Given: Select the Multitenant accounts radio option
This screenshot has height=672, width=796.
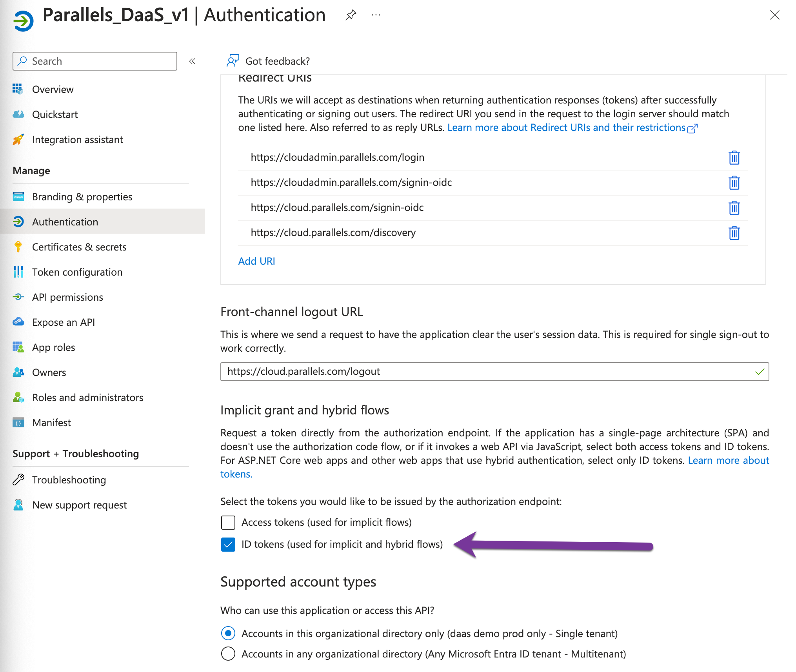Looking at the screenshot, I should pos(228,654).
